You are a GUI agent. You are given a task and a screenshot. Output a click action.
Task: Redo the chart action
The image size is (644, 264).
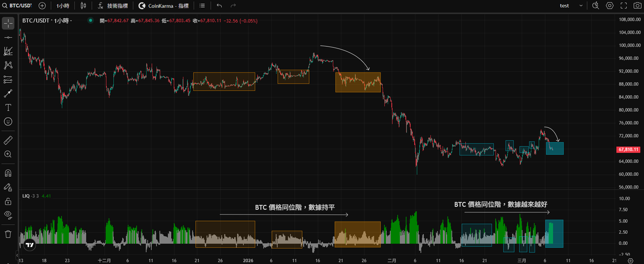pos(233,5)
